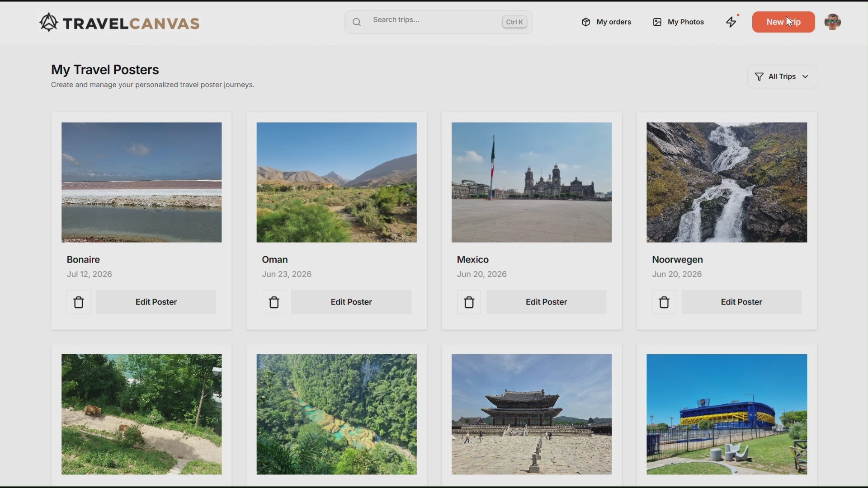Open the blue and yellow stadium thumbnail
Image resolution: width=868 pixels, height=488 pixels.
pyautogui.click(x=726, y=414)
